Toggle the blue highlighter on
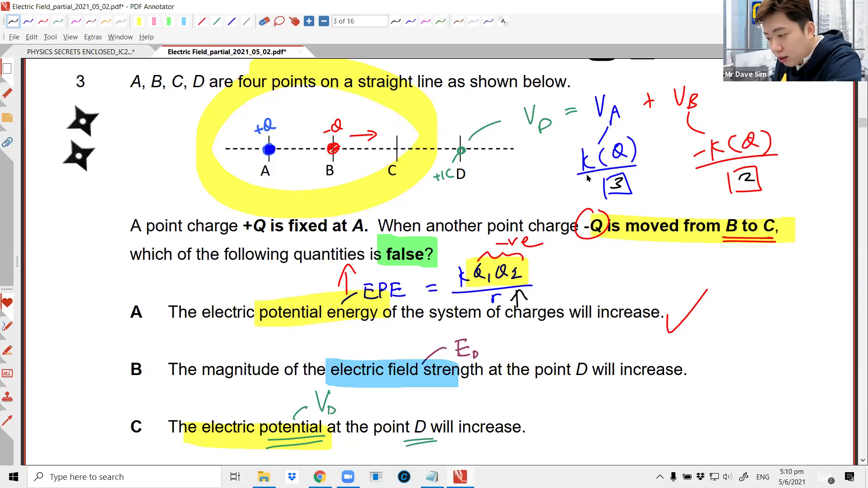 click(184, 21)
